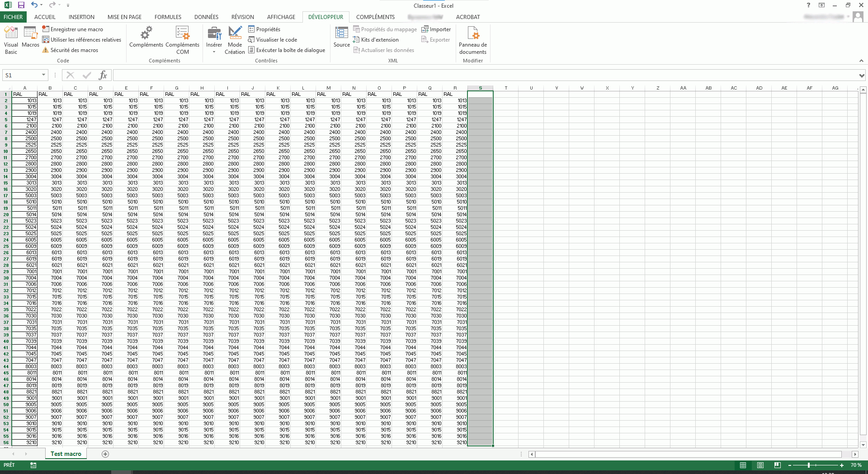Open Panneau de documents
This screenshot has height=474, width=868.
[x=472, y=40]
